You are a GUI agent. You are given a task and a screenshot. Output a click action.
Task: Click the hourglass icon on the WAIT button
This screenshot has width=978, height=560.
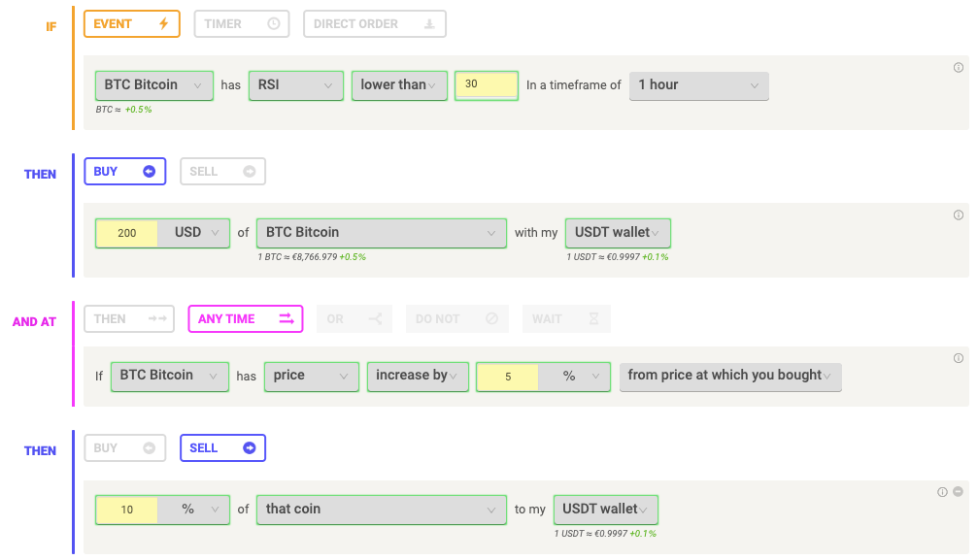click(592, 318)
